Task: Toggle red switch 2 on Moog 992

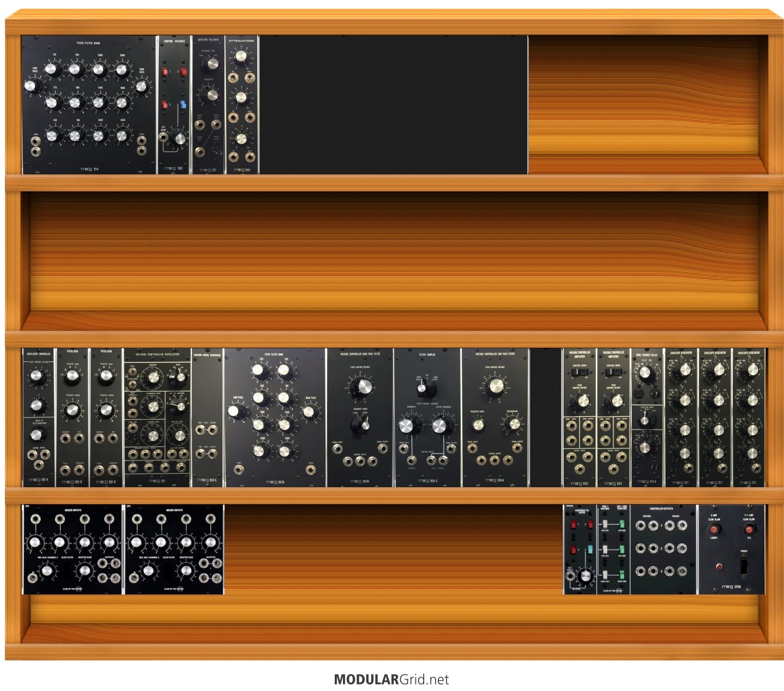Action: (x=184, y=72)
